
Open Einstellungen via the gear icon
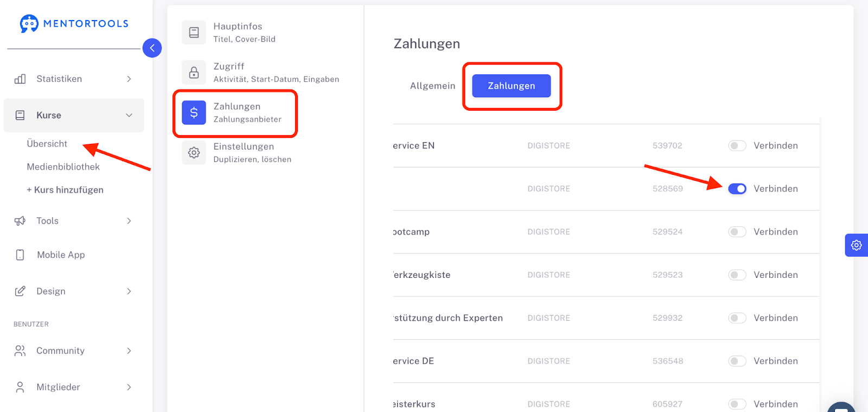click(194, 153)
